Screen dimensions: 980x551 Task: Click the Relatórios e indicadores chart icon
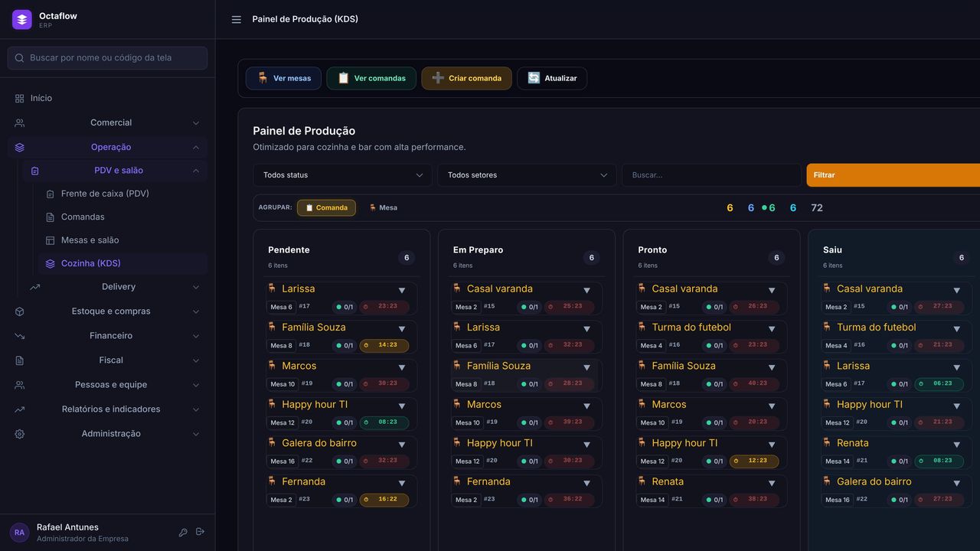(x=20, y=409)
